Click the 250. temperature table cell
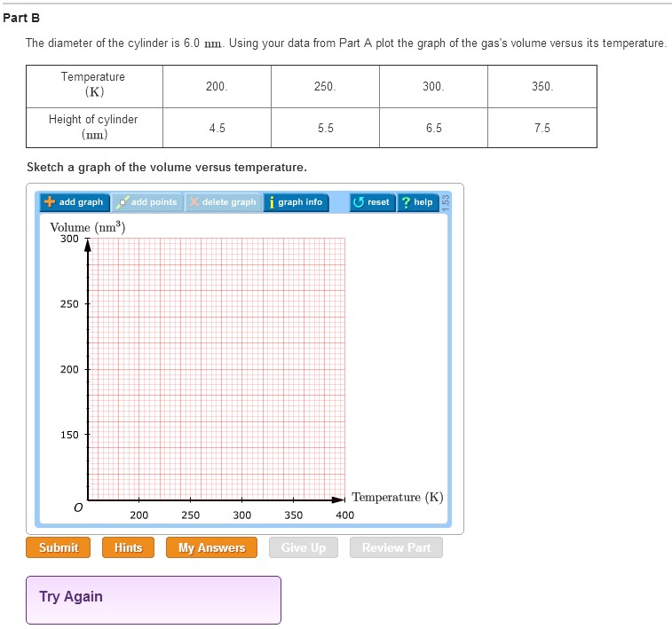 tap(325, 86)
